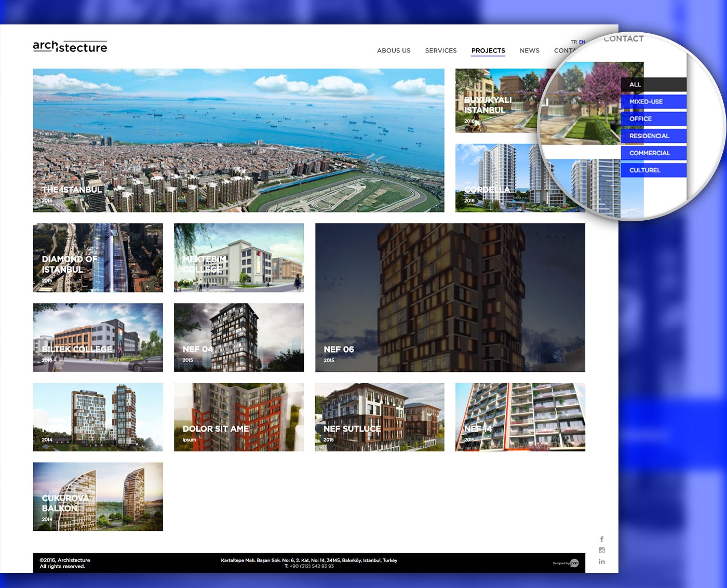Switch site language to EN
The width and height of the screenshot is (727, 588).
click(582, 42)
